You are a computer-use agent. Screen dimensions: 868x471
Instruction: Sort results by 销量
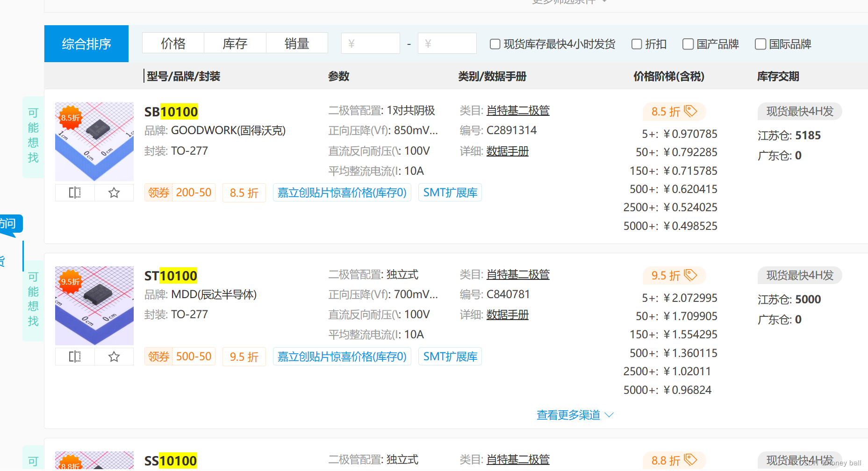coord(297,43)
